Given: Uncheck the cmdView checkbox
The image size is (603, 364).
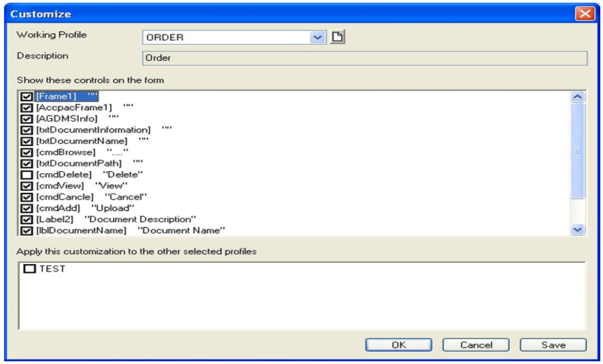Looking at the screenshot, I should point(27,186).
